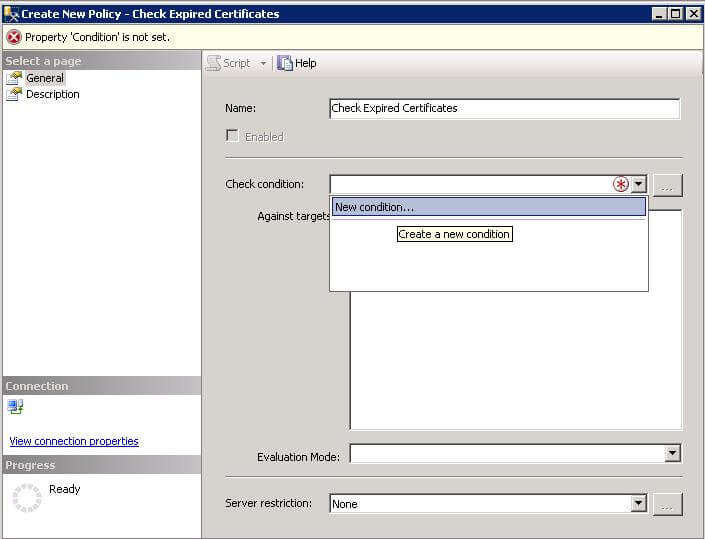This screenshot has width=705, height=539.
Task: Click the progress spinner indicator
Action: click(27, 498)
